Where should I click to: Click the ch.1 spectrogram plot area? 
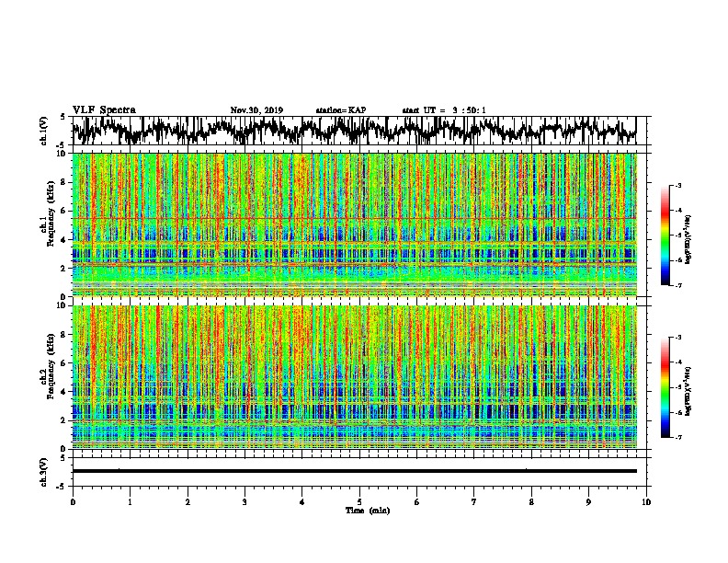click(x=354, y=224)
